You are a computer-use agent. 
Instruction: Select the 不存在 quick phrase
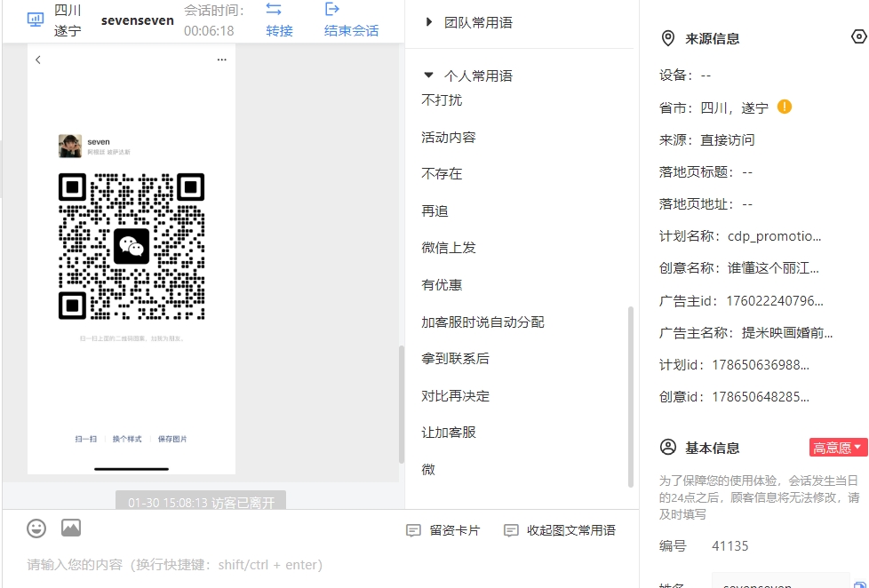tap(442, 173)
